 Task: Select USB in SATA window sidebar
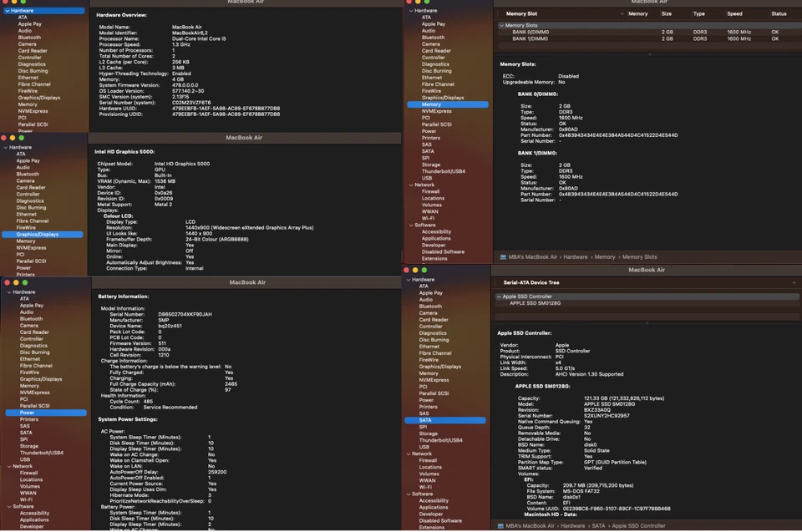click(x=424, y=447)
